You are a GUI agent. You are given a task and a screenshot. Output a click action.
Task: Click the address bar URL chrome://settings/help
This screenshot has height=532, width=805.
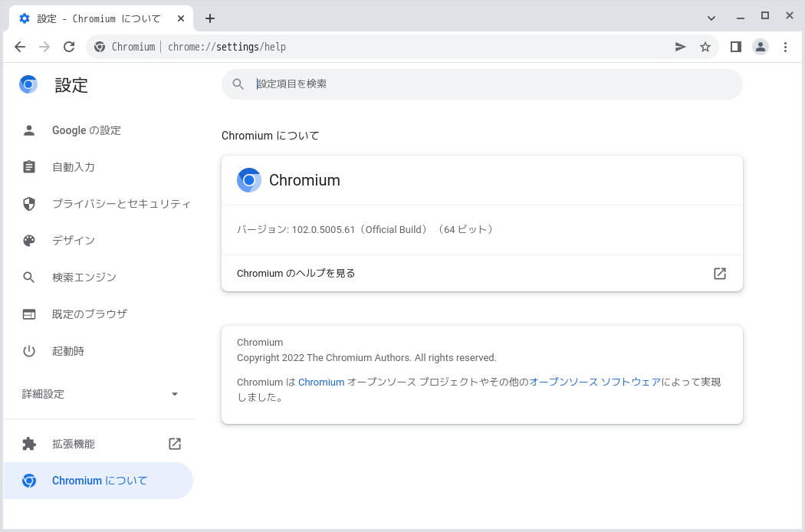click(x=227, y=47)
